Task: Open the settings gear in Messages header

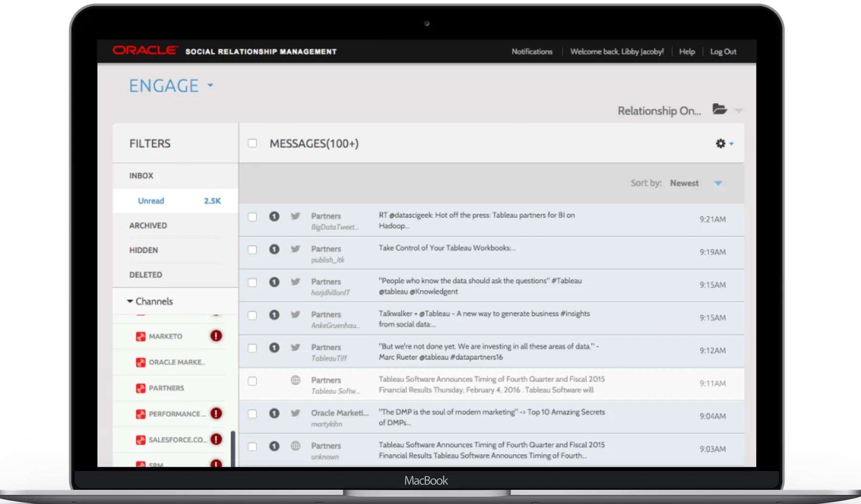Action: point(720,143)
